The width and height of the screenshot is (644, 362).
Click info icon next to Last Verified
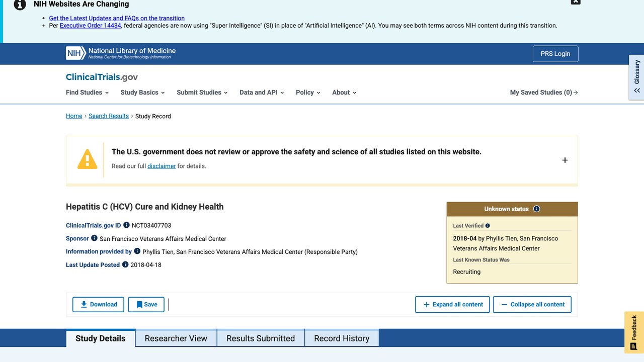pyautogui.click(x=488, y=226)
